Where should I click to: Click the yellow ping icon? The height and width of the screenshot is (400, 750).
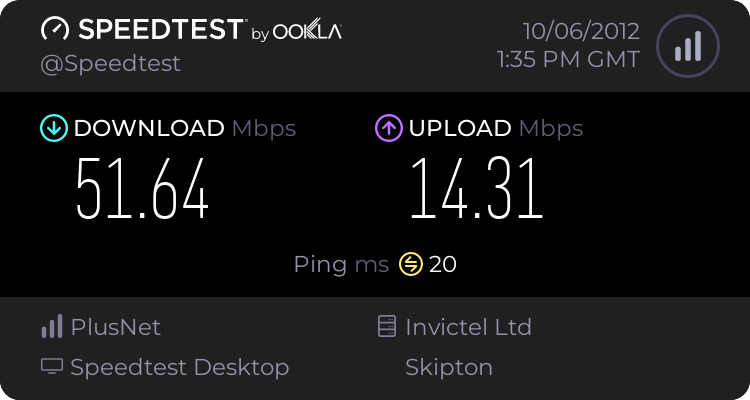tap(411, 264)
